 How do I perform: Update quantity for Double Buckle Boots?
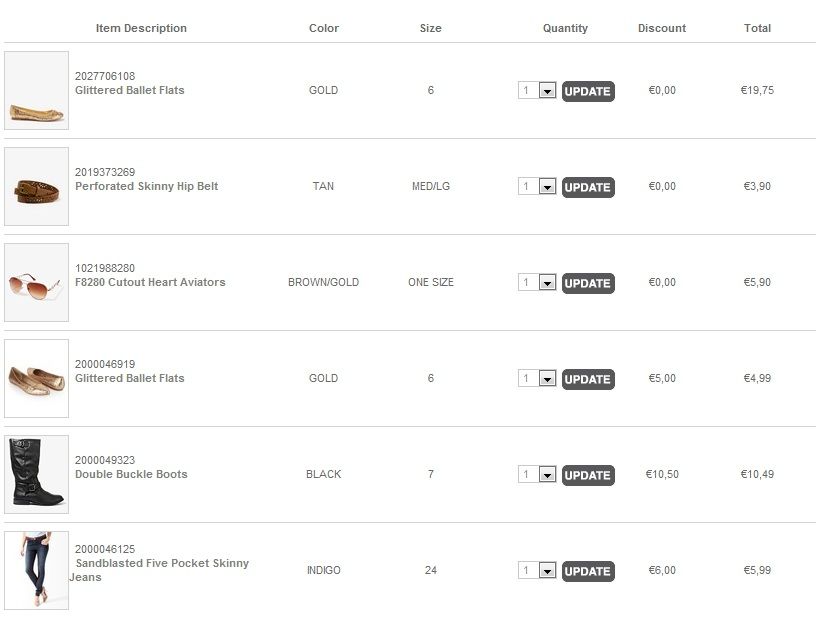pyautogui.click(x=588, y=475)
